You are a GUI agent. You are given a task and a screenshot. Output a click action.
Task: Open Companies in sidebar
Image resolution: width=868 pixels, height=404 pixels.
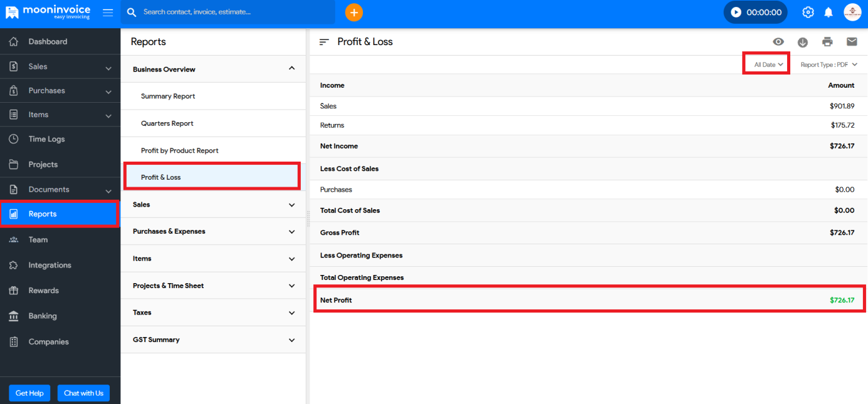(60, 342)
